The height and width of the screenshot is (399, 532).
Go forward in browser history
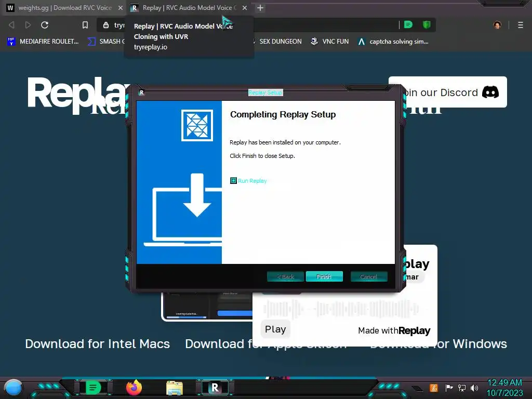[28, 25]
